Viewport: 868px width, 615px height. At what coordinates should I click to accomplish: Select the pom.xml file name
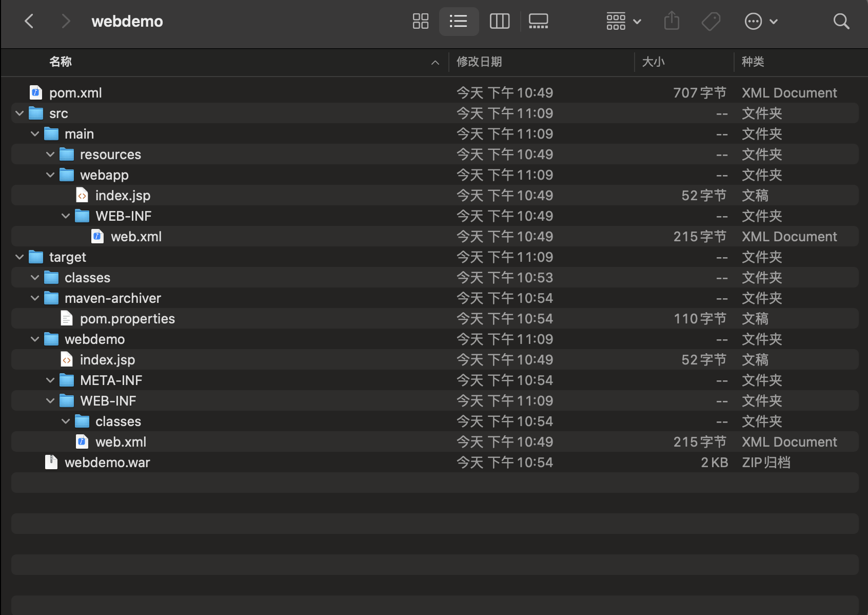point(75,93)
